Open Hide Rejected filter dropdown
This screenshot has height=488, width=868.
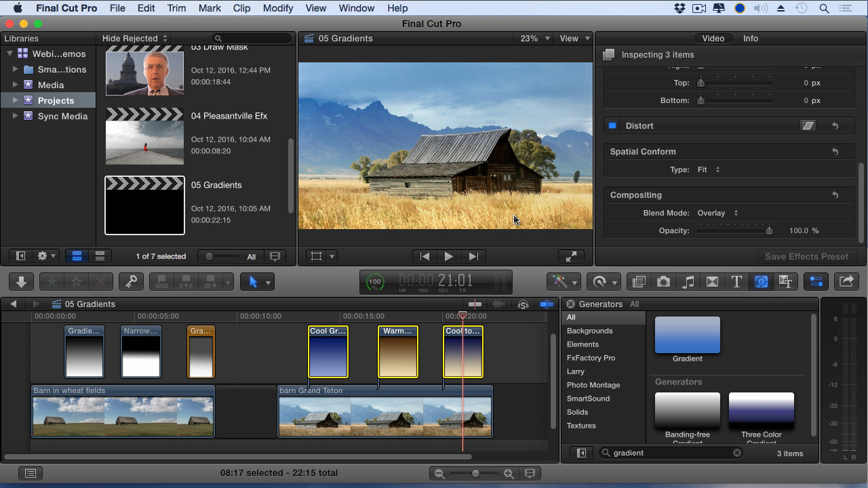pos(134,39)
